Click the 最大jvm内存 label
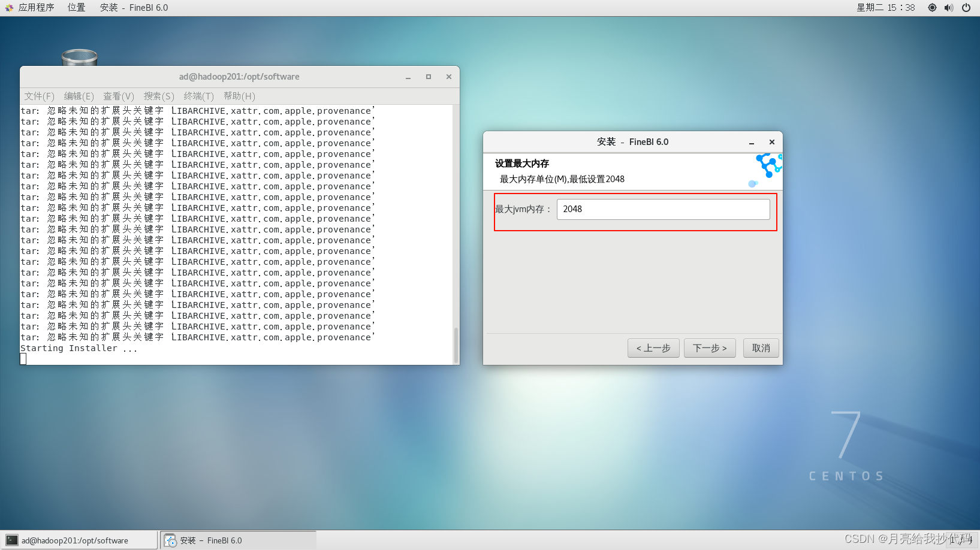Image resolution: width=980 pixels, height=550 pixels. (523, 209)
